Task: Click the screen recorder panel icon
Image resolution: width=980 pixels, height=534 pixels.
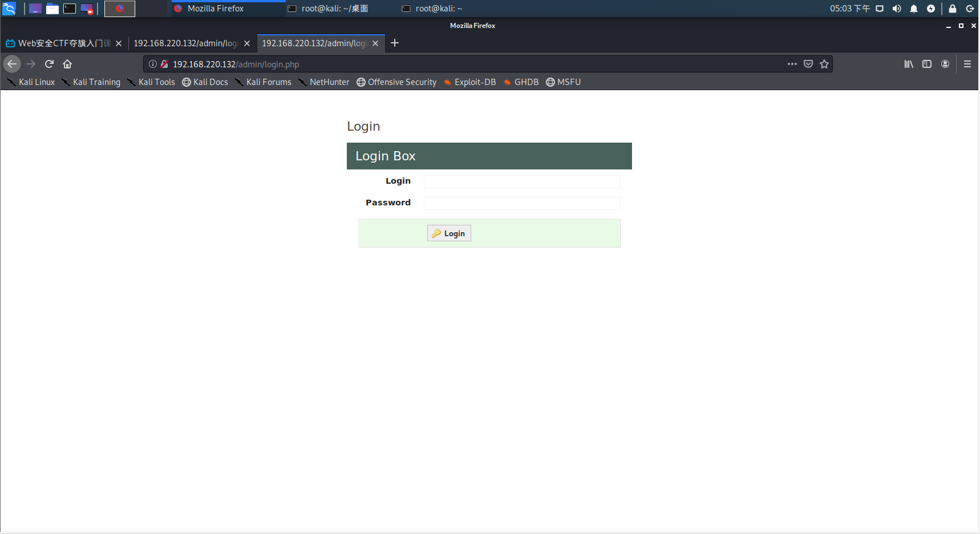Action: pos(87,9)
